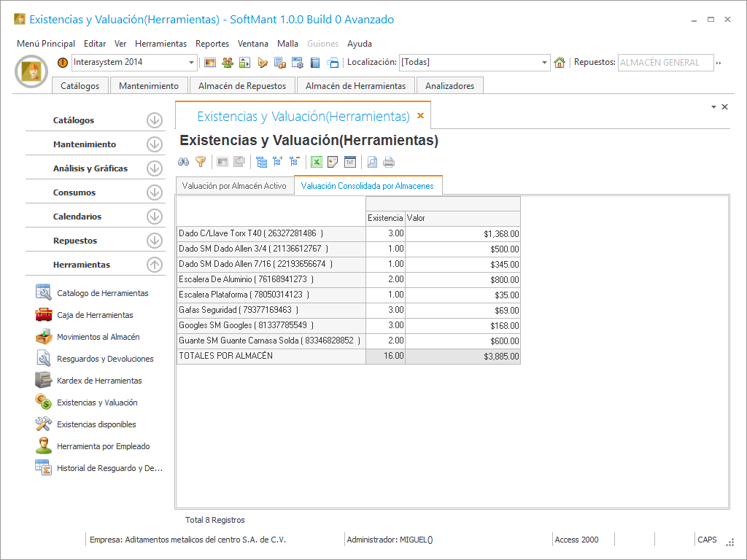Open the Reportes menu

click(x=212, y=44)
